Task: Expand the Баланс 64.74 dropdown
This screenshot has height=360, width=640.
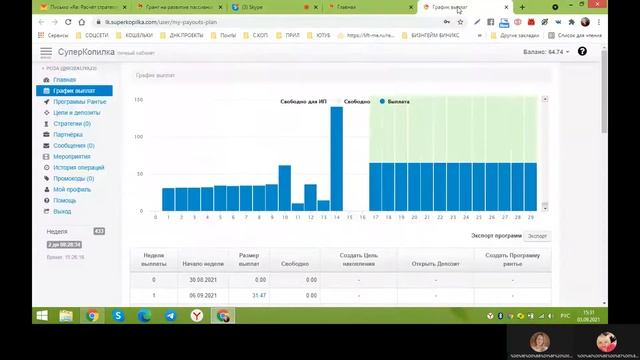Action: tap(546, 52)
